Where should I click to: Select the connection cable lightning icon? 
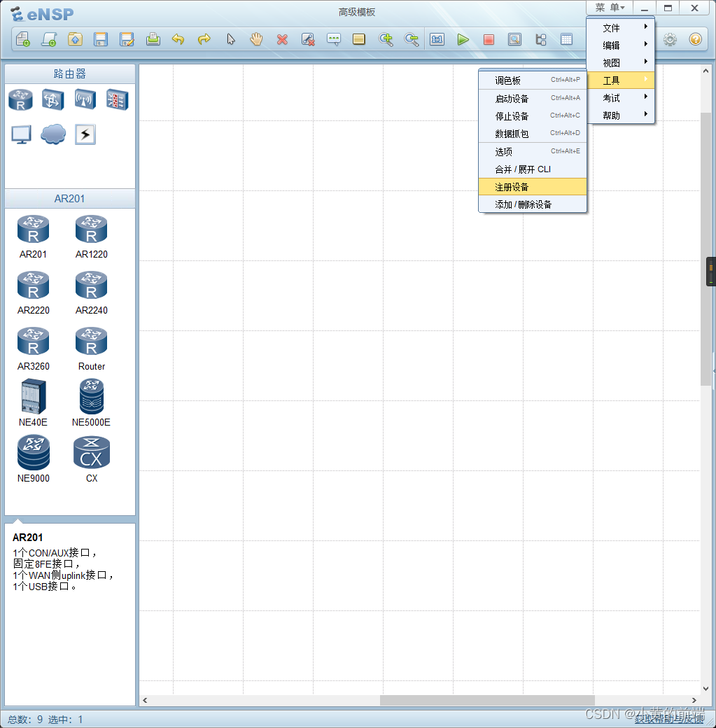[85, 134]
